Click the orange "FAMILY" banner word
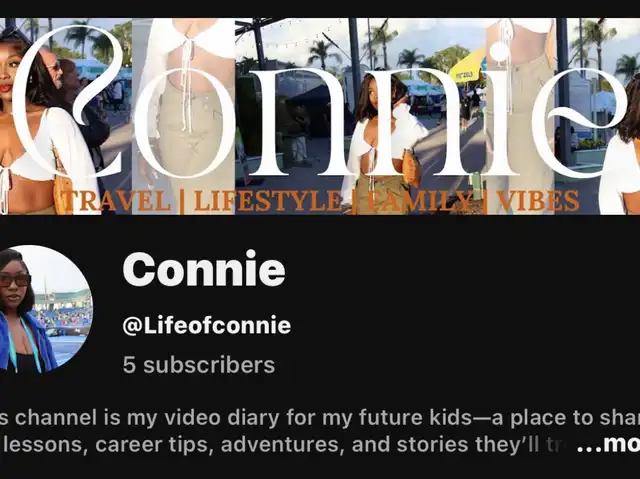This screenshot has height=479, width=640. (x=420, y=201)
